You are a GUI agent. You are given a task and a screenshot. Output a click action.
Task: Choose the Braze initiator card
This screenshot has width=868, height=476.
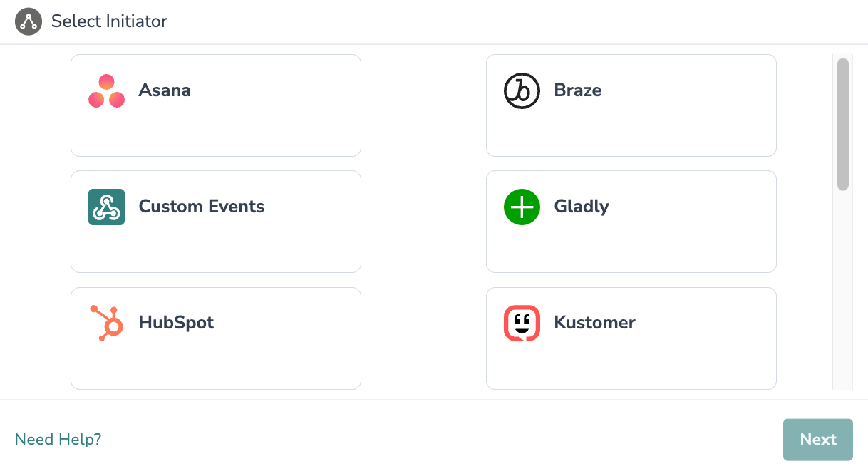[x=631, y=105]
